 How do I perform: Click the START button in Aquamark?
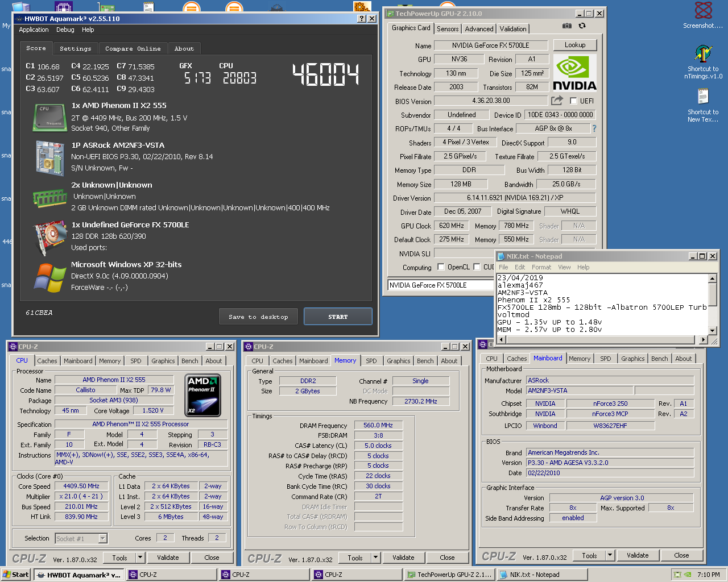[x=338, y=317]
